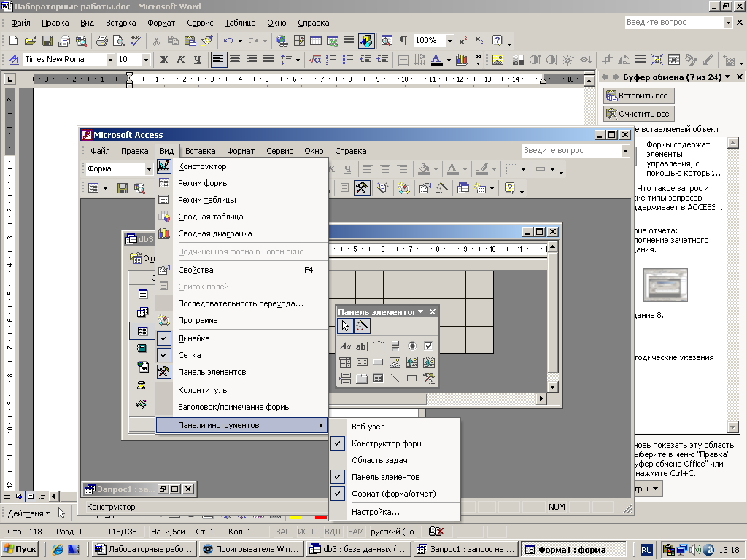The image size is (747, 560).
Task: Open the Таблица menu in Word
Action: (x=240, y=23)
